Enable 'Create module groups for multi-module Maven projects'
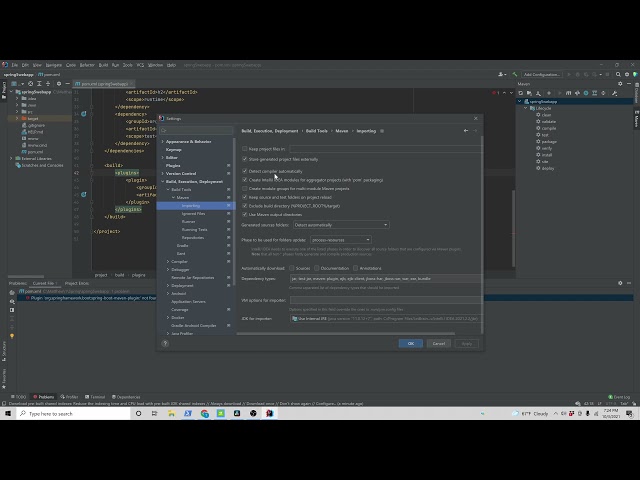 coord(244,189)
